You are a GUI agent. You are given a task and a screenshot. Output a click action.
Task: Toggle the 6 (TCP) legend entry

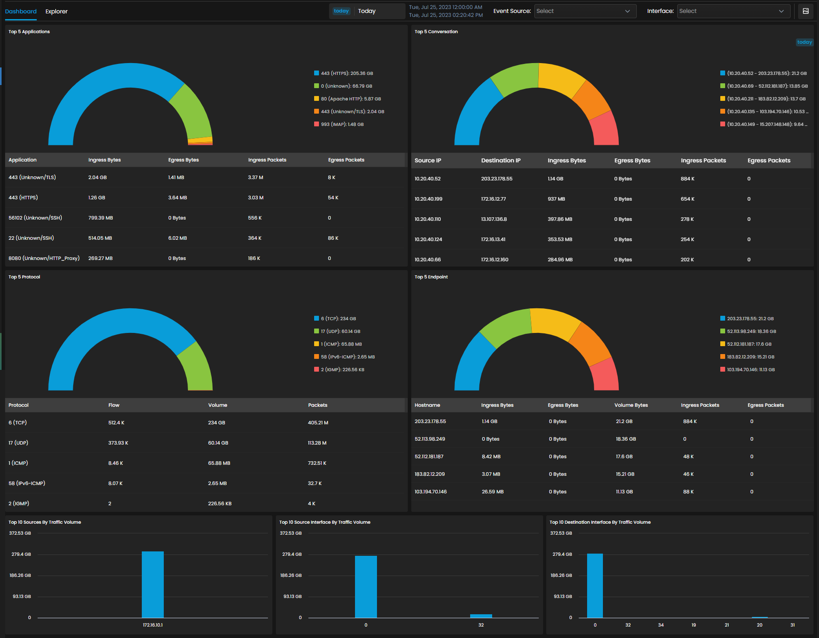(335, 318)
